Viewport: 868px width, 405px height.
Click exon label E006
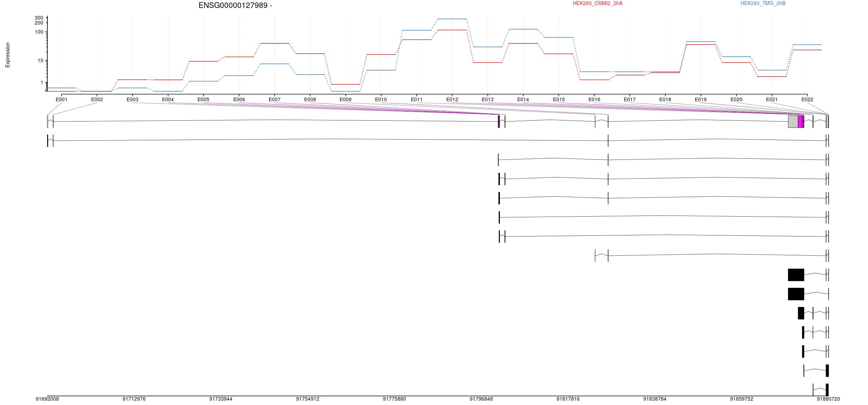tap(239, 99)
